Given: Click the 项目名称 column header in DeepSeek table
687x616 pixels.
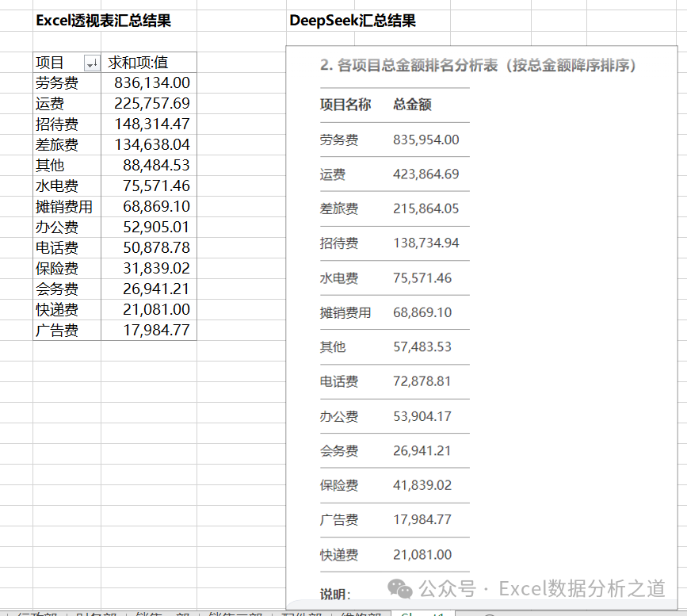Looking at the screenshot, I should click(x=345, y=105).
